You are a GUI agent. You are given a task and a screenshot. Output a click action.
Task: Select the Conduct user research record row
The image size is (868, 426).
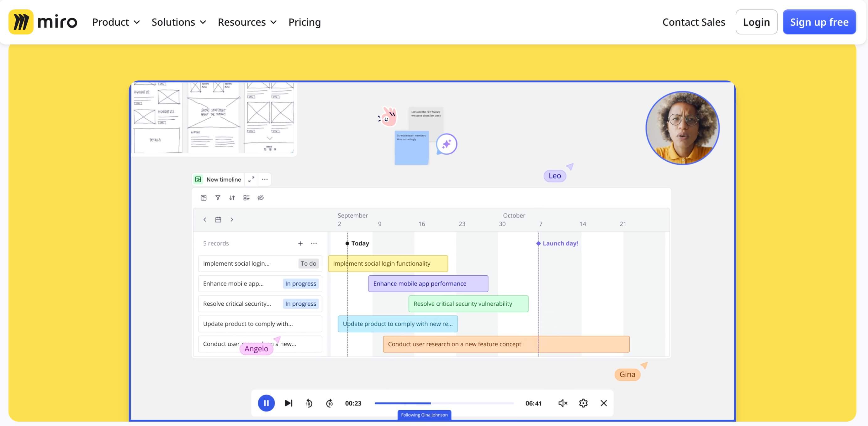260,344
